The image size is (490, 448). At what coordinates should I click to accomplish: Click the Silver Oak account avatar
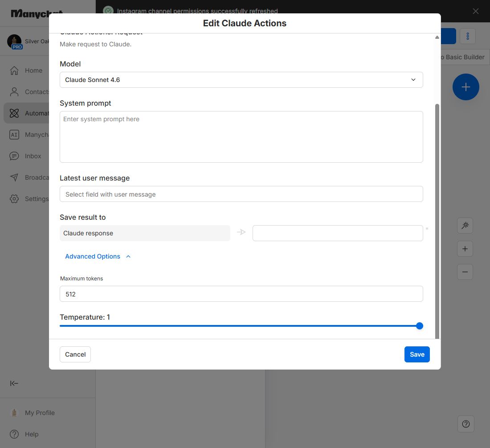(x=14, y=41)
